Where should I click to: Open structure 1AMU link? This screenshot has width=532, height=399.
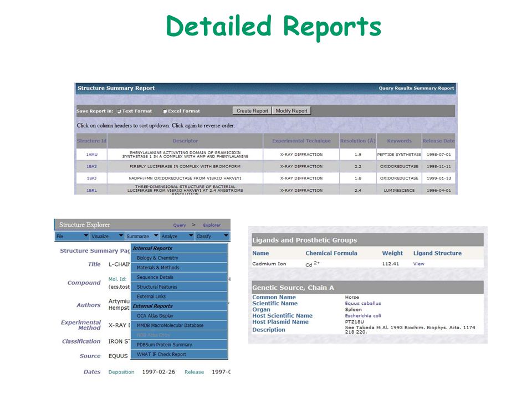tap(91, 155)
